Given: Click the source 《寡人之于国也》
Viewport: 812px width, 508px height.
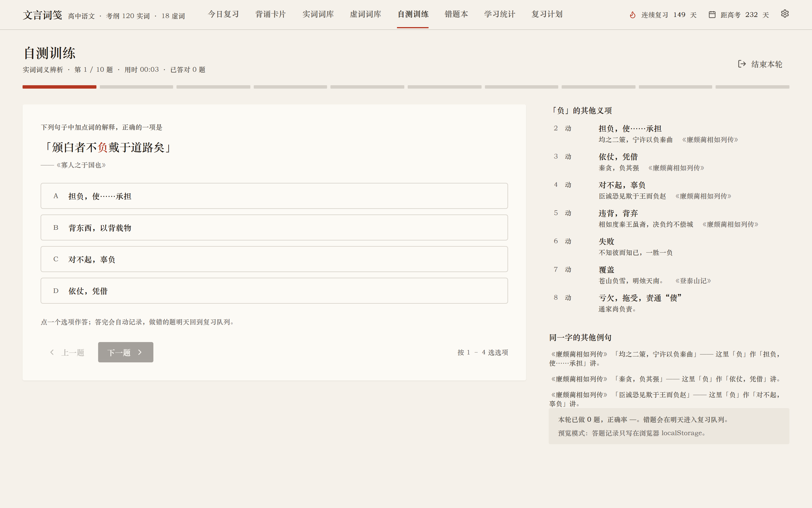Looking at the screenshot, I should (81, 165).
